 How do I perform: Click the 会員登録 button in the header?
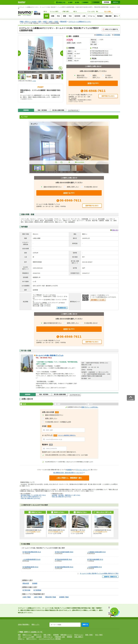click(x=106, y=2)
